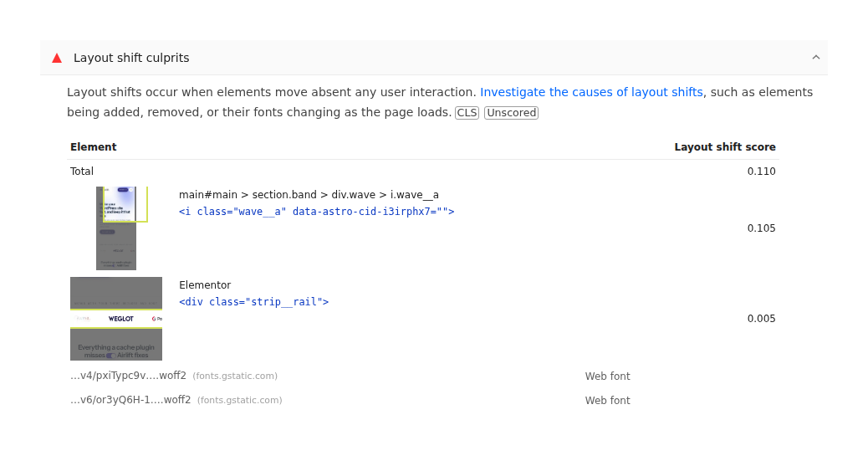
Task: Click the CLS metric chip
Action: pyautogui.click(x=467, y=112)
